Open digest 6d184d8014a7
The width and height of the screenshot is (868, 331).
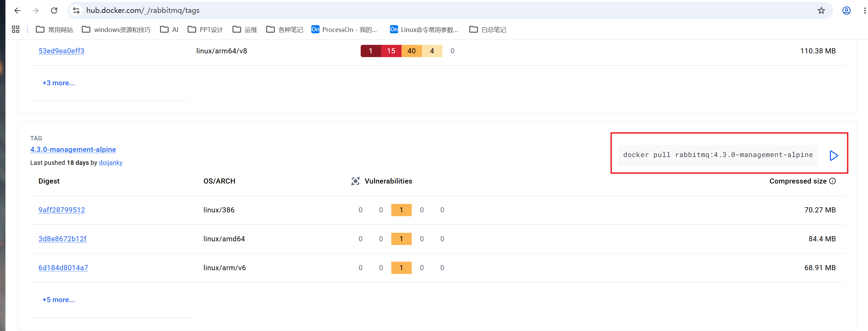pyautogui.click(x=63, y=268)
